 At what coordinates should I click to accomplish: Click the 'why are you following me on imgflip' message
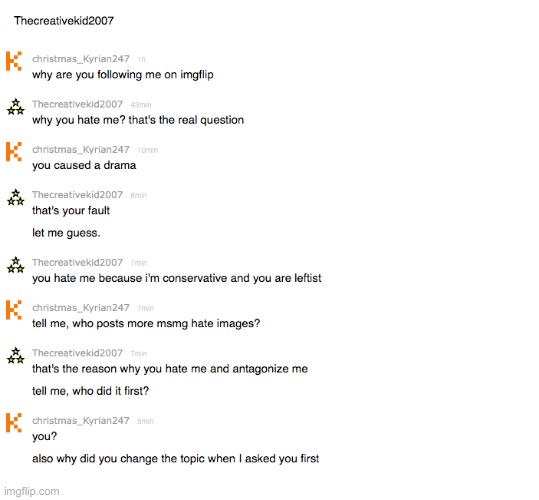coord(123,75)
